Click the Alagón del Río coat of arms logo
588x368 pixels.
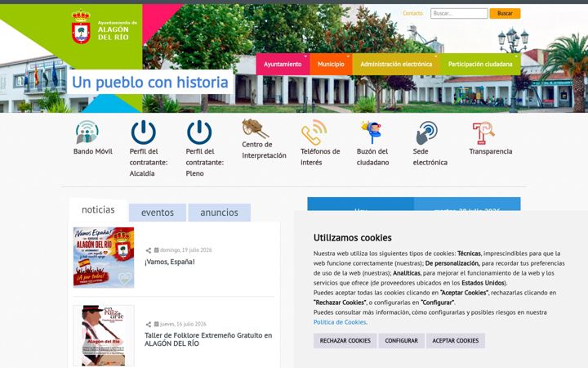coord(81,27)
